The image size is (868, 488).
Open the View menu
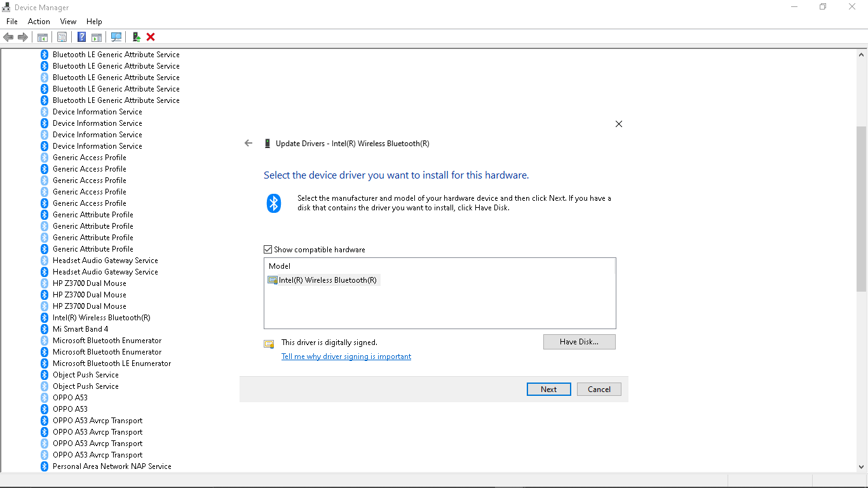coord(68,21)
